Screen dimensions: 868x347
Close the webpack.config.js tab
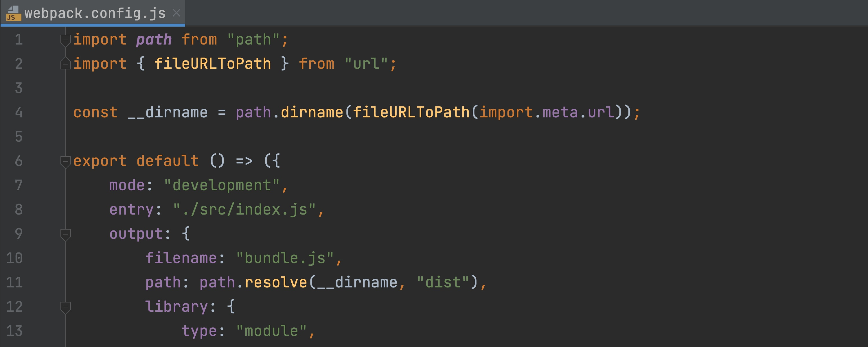tap(176, 13)
